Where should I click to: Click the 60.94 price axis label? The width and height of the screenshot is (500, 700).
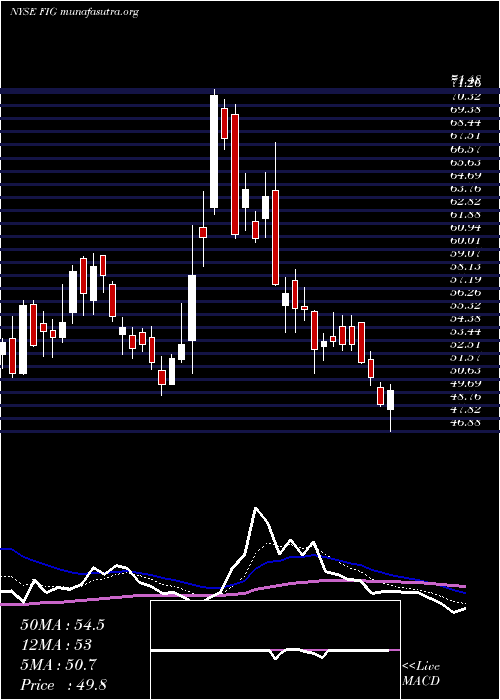click(x=466, y=227)
